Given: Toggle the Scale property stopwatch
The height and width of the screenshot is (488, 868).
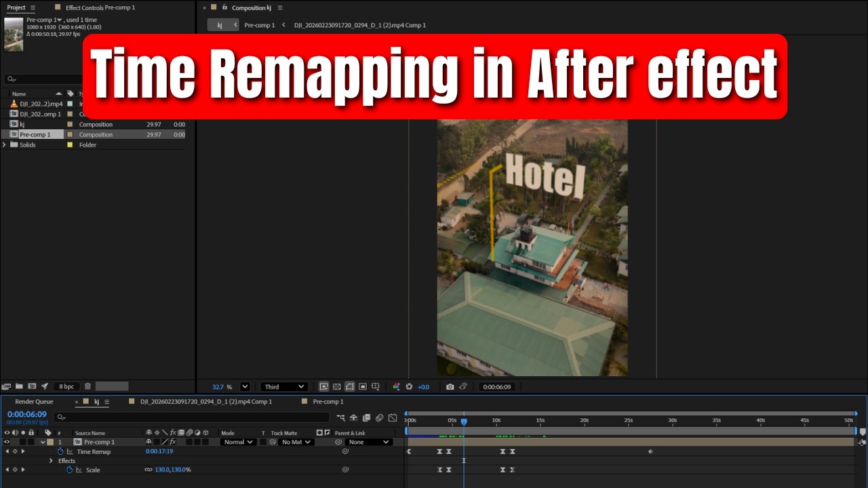Looking at the screenshot, I should point(69,470).
